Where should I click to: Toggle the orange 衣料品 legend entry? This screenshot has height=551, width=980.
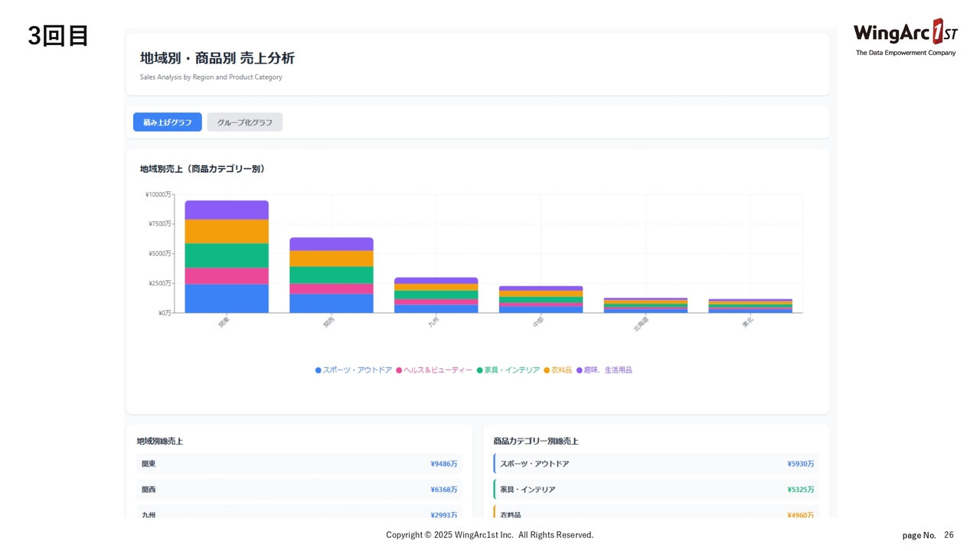[558, 370]
